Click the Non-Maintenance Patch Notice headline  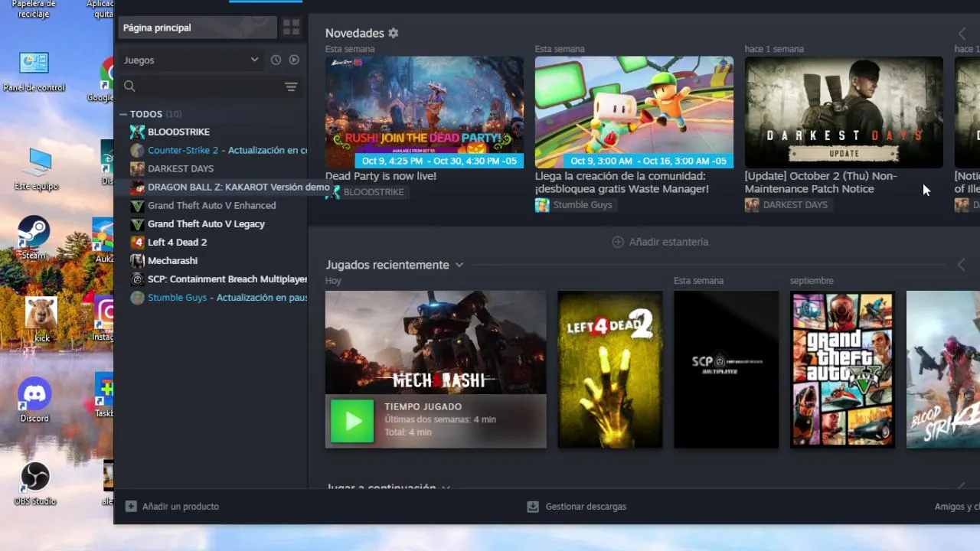[821, 182]
